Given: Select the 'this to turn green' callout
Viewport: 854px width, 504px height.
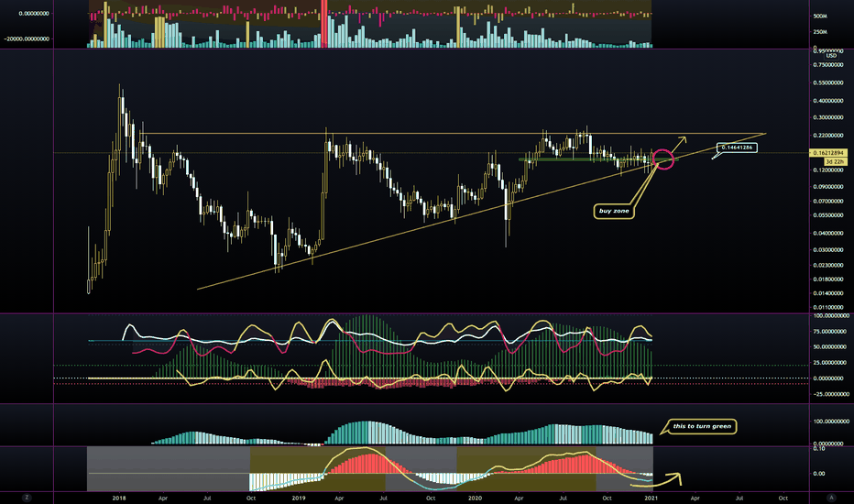Looking at the screenshot, I should (702, 426).
